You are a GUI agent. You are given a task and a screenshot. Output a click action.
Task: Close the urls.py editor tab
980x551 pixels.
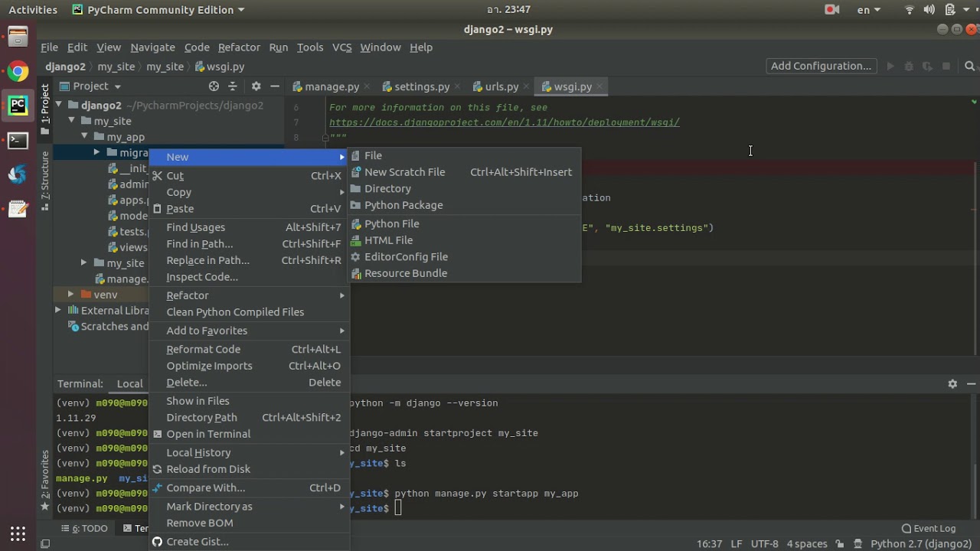(526, 86)
